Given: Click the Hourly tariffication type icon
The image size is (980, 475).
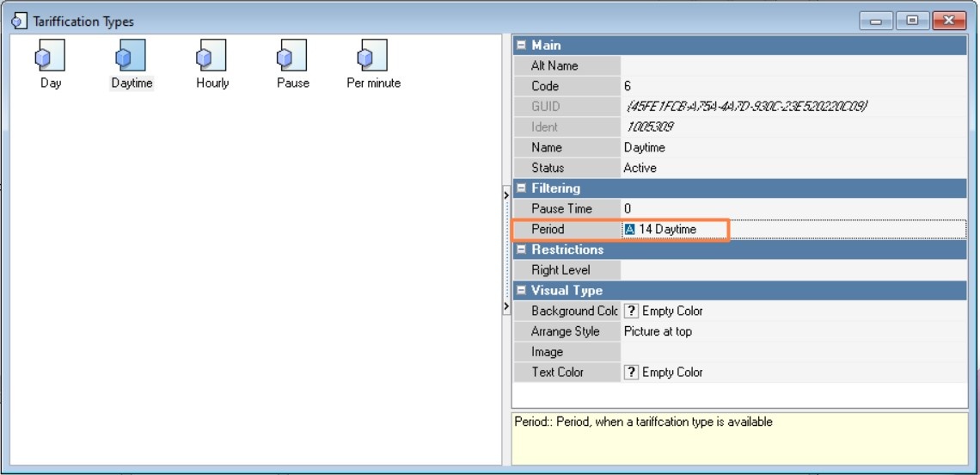Looking at the screenshot, I should 211,57.
